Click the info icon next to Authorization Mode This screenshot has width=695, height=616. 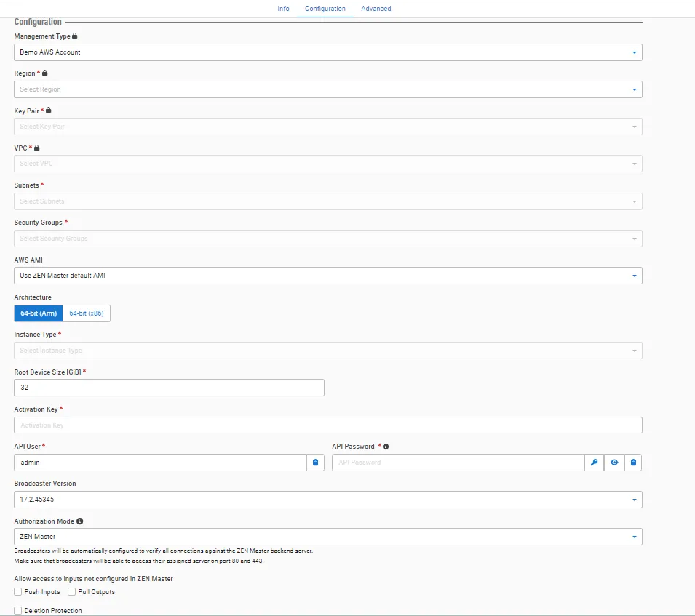click(x=80, y=521)
